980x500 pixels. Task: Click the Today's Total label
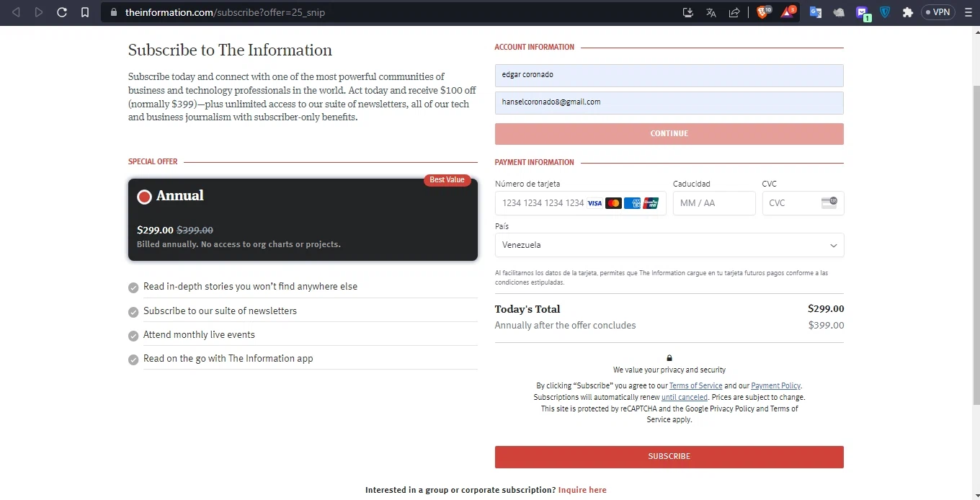[x=527, y=309]
